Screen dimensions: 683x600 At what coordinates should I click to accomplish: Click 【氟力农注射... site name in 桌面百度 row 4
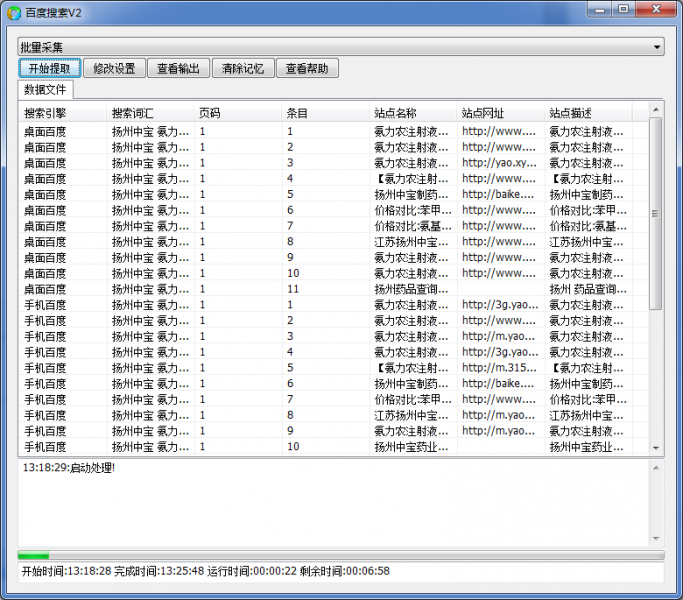point(411,179)
